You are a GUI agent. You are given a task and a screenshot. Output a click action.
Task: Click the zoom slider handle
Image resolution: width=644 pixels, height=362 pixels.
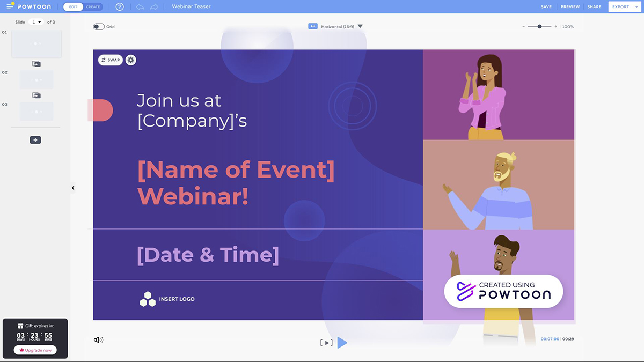tap(539, 26)
